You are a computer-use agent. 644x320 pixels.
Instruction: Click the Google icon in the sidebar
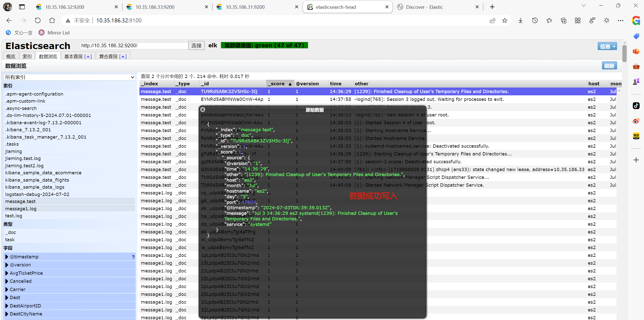pyautogui.click(x=636, y=20)
